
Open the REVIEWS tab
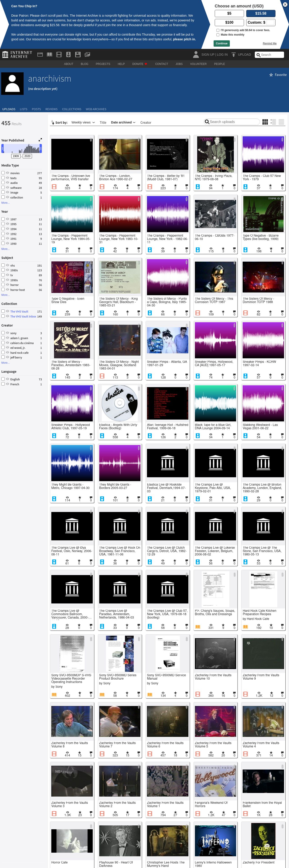pyautogui.click(x=52, y=109)
